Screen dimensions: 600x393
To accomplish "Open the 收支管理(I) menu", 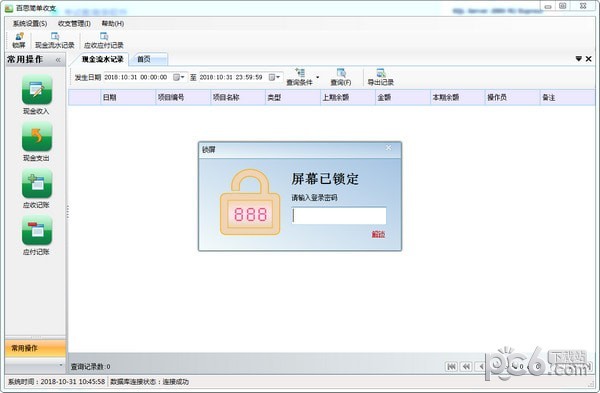I will click(x=74, y=23).
